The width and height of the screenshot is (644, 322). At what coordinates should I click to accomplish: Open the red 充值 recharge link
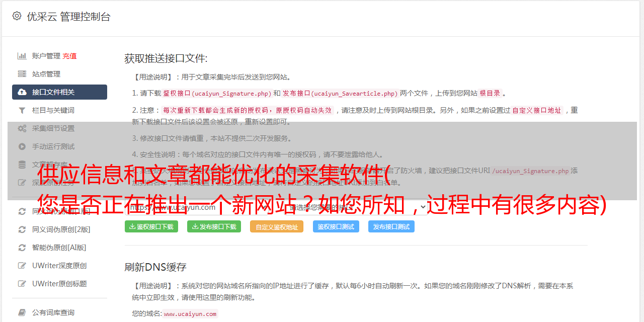coord(69,56)
